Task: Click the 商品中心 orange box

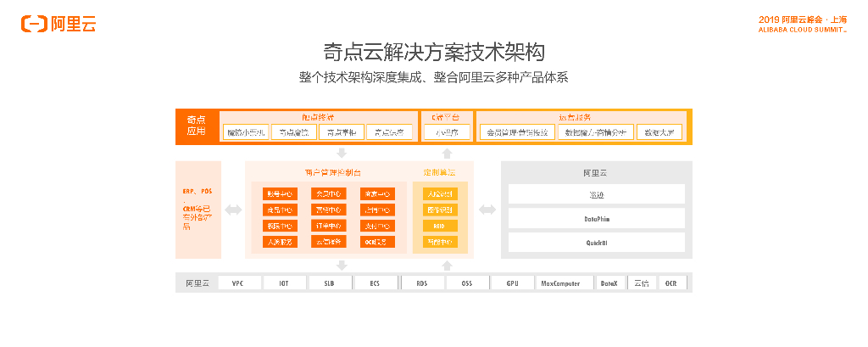Action: (x=280, y=210)
